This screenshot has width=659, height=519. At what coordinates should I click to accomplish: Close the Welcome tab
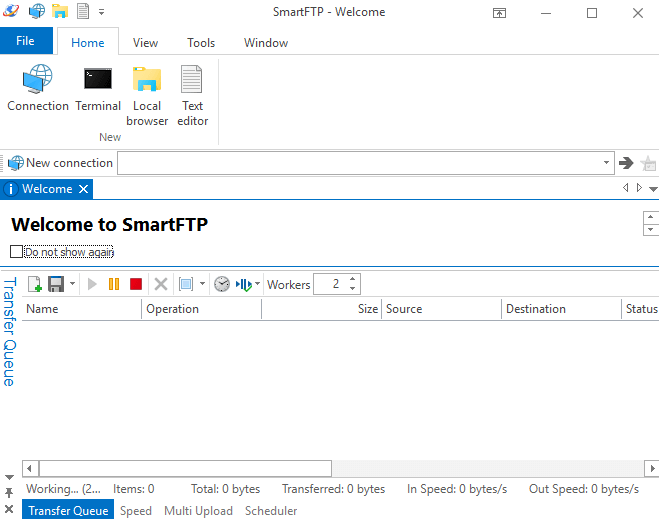84,189
